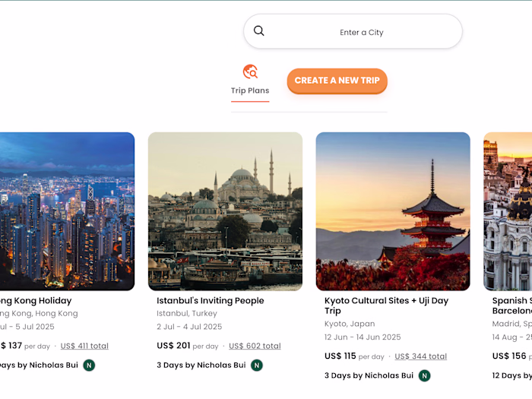This screenshot has width=532, height=399.
Task: Focus the Enter a City search field
Action: pyautogui.click(x=353, y=32)
